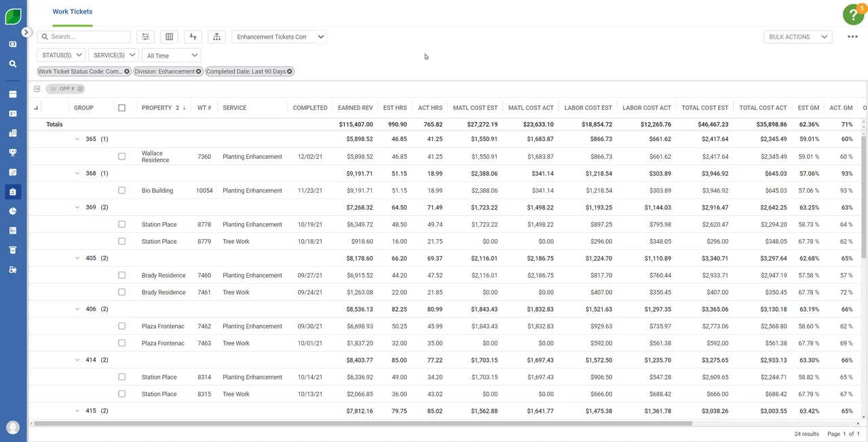
Task: Open the All Time date range dropdown
Action: click(x=171, y=55)
